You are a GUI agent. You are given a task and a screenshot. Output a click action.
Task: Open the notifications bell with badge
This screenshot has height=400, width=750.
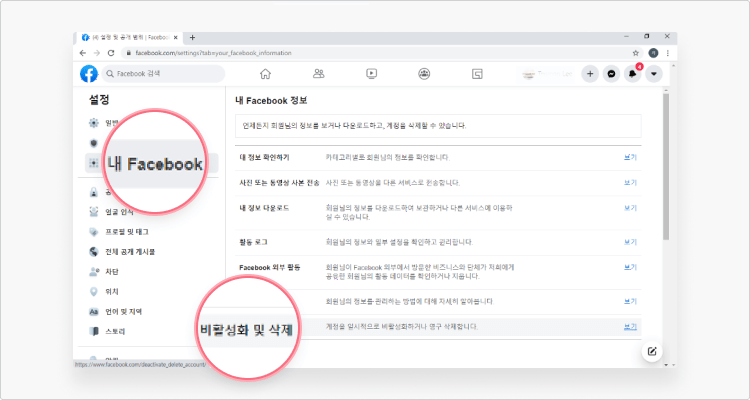(x=633, y=74)
